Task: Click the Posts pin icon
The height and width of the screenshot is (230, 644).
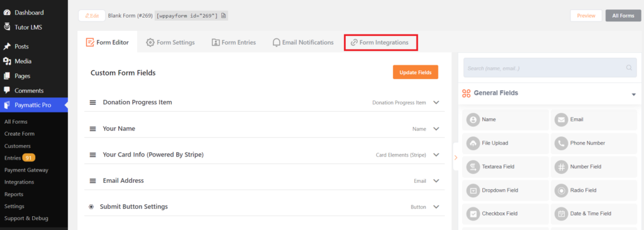Action: (x=7, y=47)
